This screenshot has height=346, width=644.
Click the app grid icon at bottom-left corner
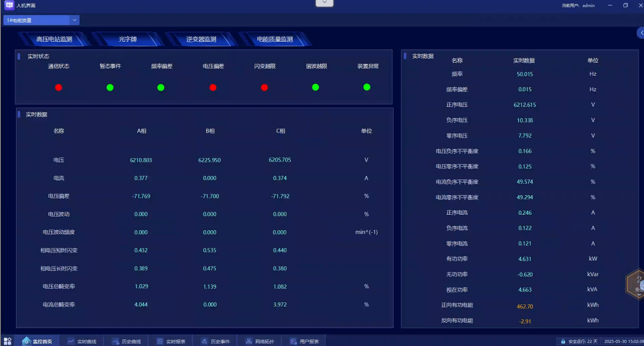[x=8, y=340]
